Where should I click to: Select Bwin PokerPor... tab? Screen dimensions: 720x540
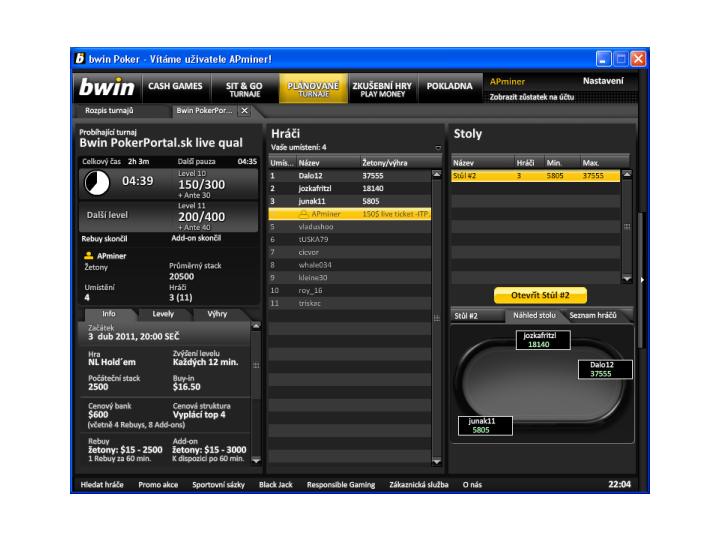[204, 111]
